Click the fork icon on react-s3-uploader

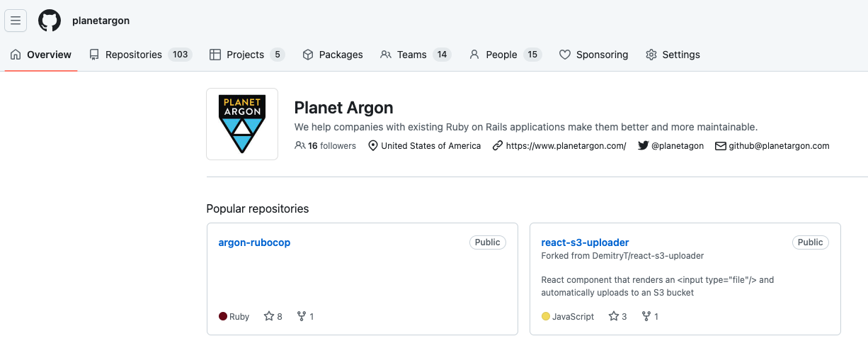point(646,316)
